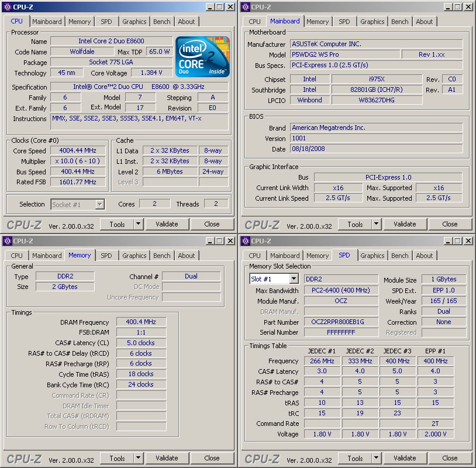476x468 pixels.
Task: Click the Tools button in the Processor window
Action: click(117, 224)
